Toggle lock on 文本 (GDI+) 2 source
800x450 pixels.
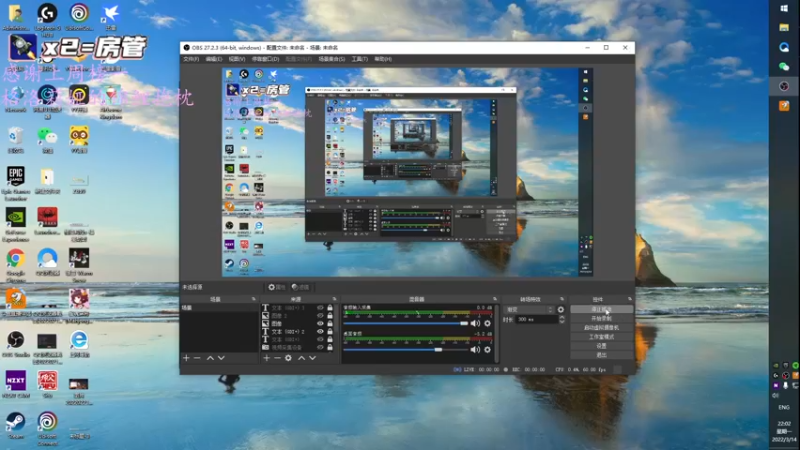(x=330, y=332)
